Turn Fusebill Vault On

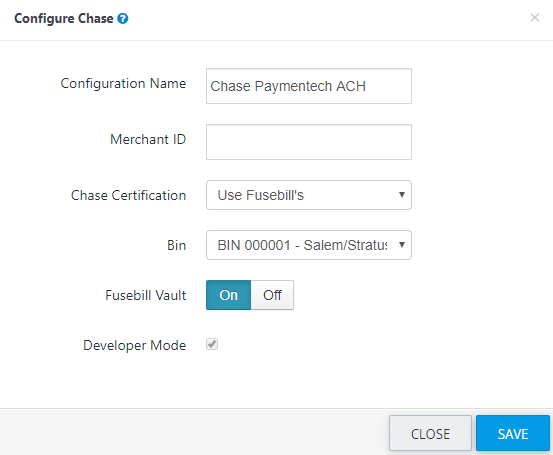[x=229, y=295]
